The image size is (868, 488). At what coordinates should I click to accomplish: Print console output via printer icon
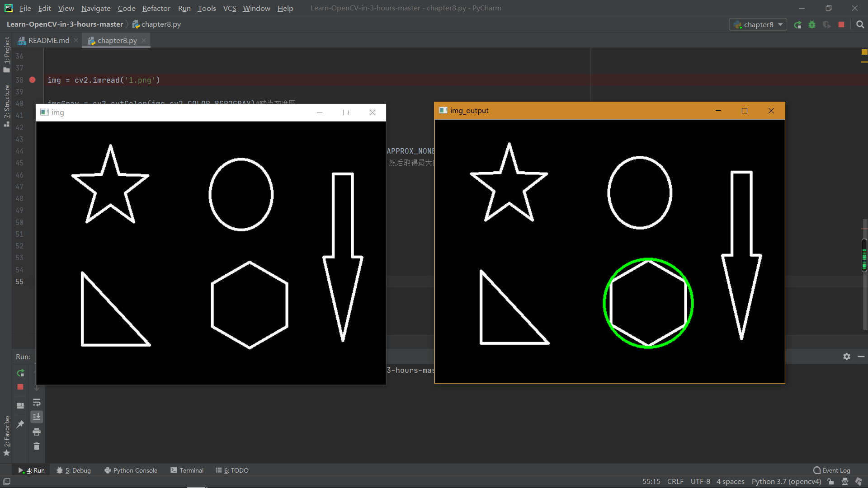(37, 432)
